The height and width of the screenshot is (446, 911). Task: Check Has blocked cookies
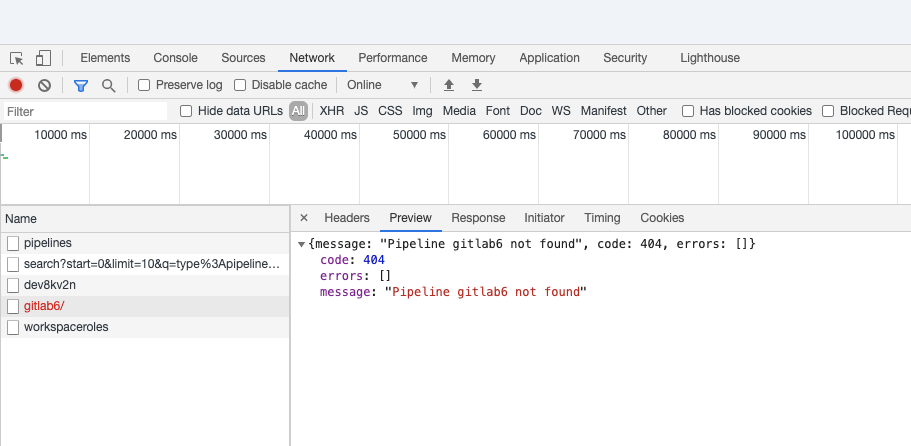(688, 111)
